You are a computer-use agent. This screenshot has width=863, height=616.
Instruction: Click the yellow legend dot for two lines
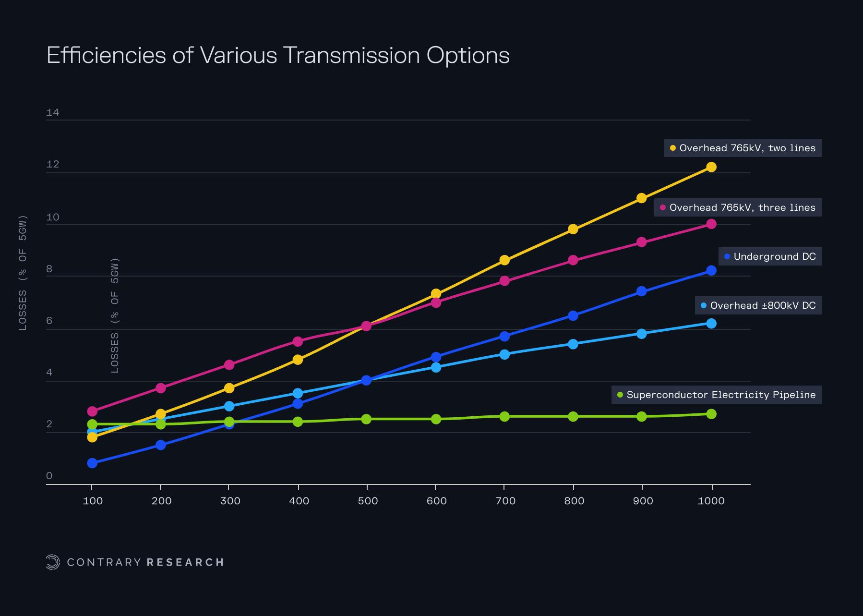tap(672, 148)
